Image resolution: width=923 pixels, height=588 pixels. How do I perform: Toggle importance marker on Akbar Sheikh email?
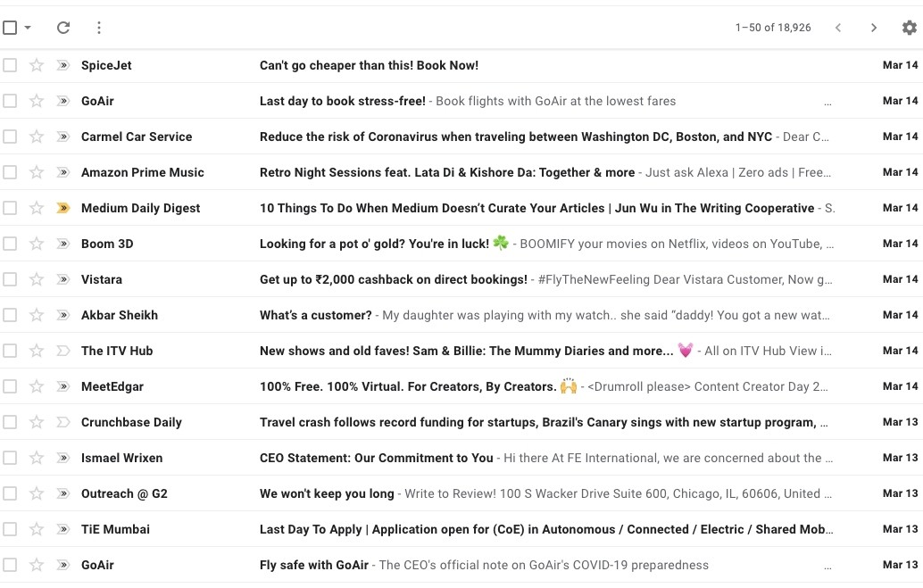tap(63, 315)
